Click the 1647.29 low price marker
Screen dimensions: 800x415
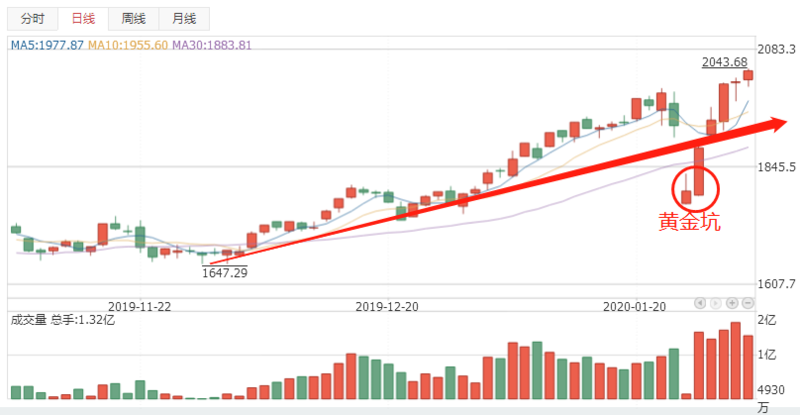[224, 271]
